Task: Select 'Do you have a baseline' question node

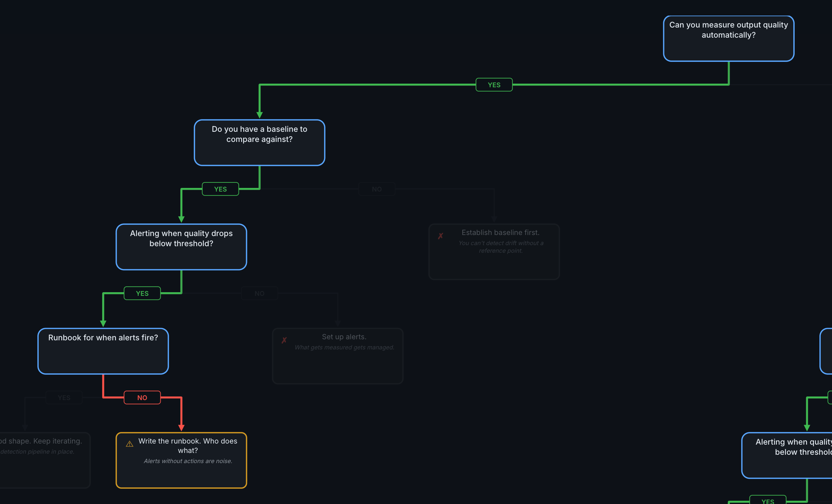Action: [x=259, y=143]
